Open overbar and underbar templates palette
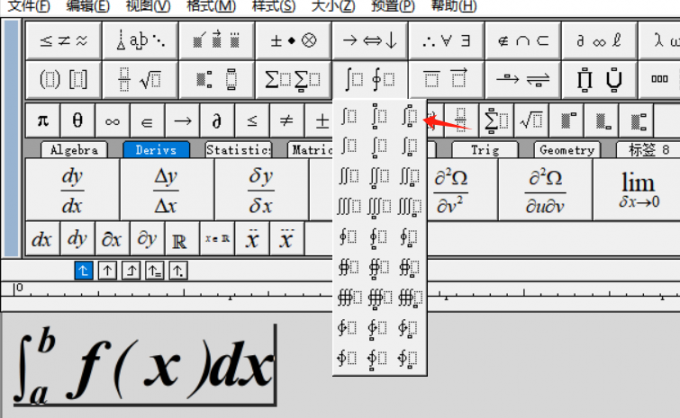This screenshot has width=680, height=418. point(446,80)
